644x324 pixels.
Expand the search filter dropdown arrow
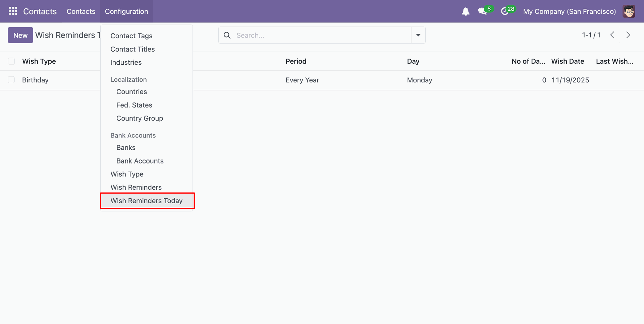point(418,35)
